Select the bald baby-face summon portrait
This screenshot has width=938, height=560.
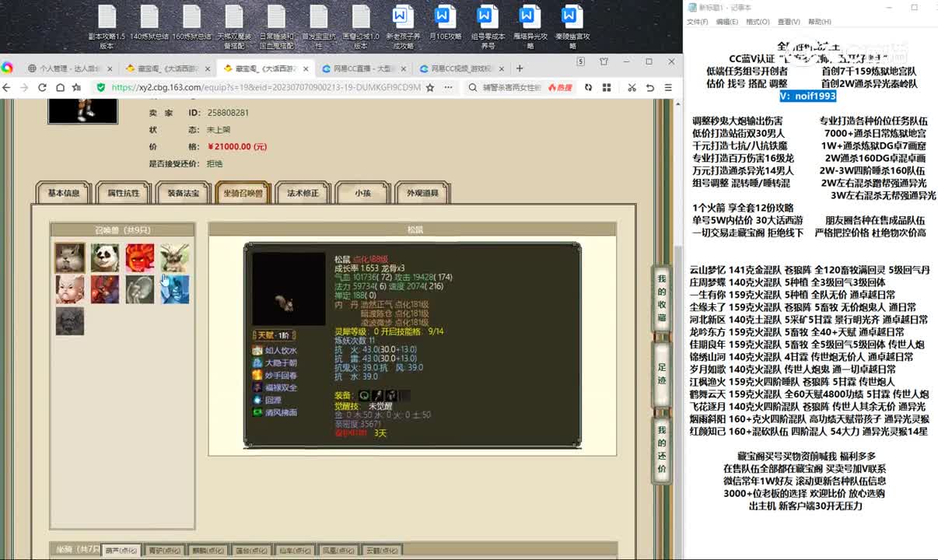coord(70,289)
